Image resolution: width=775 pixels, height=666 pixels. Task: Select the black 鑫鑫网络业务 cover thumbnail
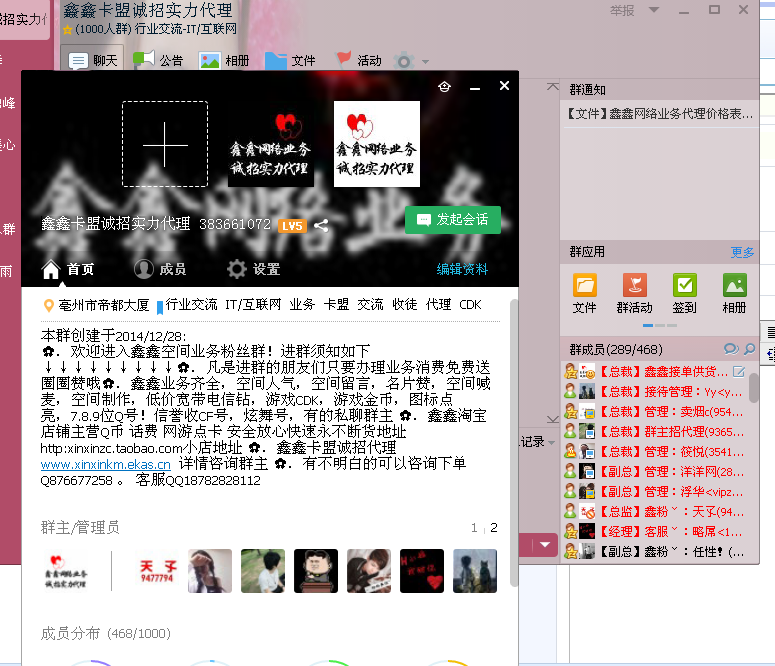tap(270, 144)
